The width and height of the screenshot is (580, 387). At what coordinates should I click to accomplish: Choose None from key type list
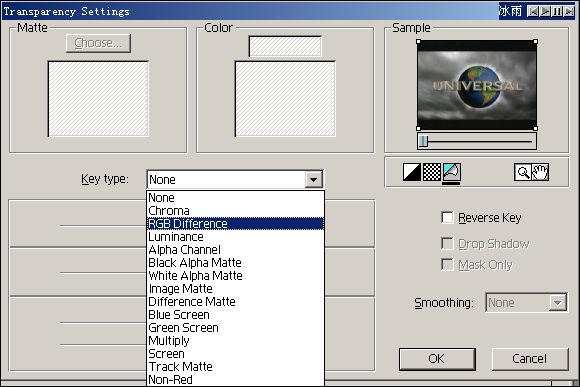pyautogui.click(x=235, y=198)
